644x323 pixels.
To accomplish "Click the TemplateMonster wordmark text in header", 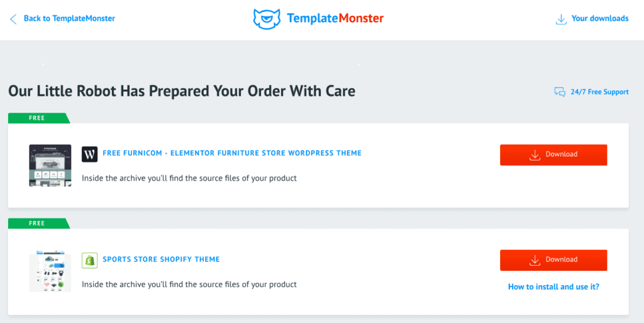I will click(335, 18).
